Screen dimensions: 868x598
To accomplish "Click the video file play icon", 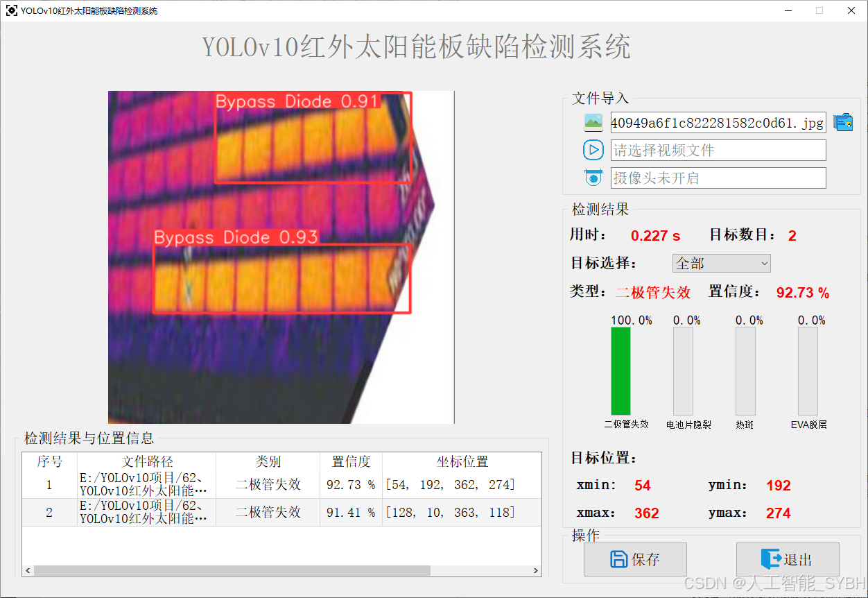I will click(593, 150).
